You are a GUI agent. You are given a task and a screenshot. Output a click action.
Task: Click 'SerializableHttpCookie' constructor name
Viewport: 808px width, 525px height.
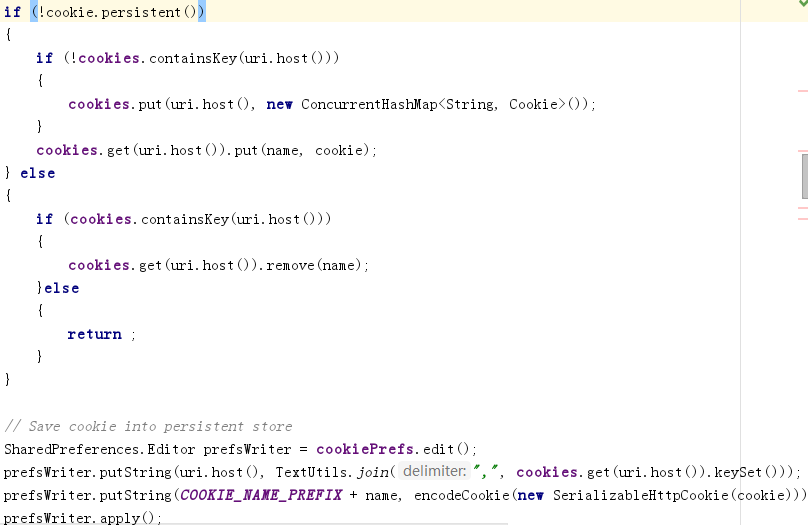point(641,495)
